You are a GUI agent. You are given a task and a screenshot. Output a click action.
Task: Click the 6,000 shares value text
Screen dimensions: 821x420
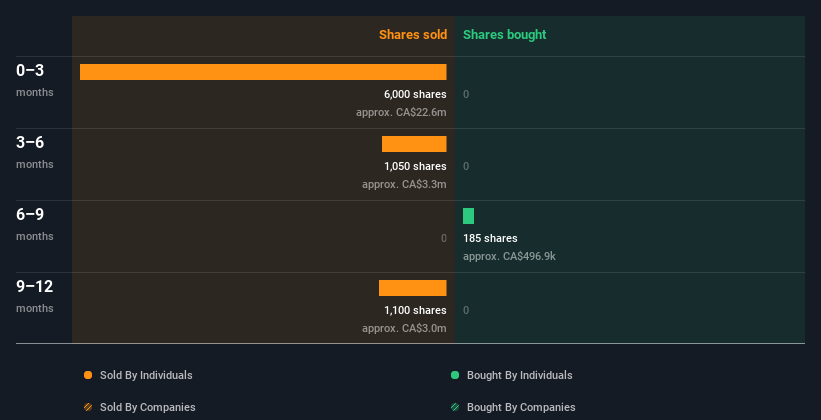click(x=415, y=94)
